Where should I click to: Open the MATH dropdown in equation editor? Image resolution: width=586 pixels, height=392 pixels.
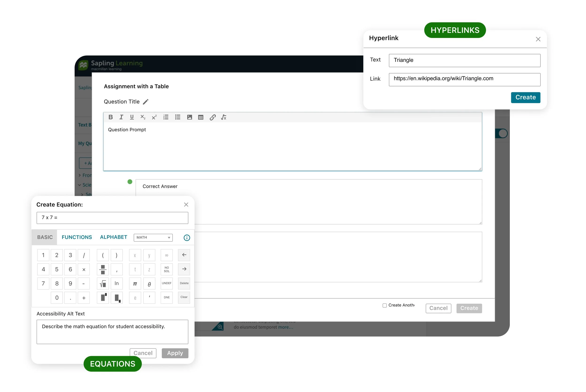153,237
